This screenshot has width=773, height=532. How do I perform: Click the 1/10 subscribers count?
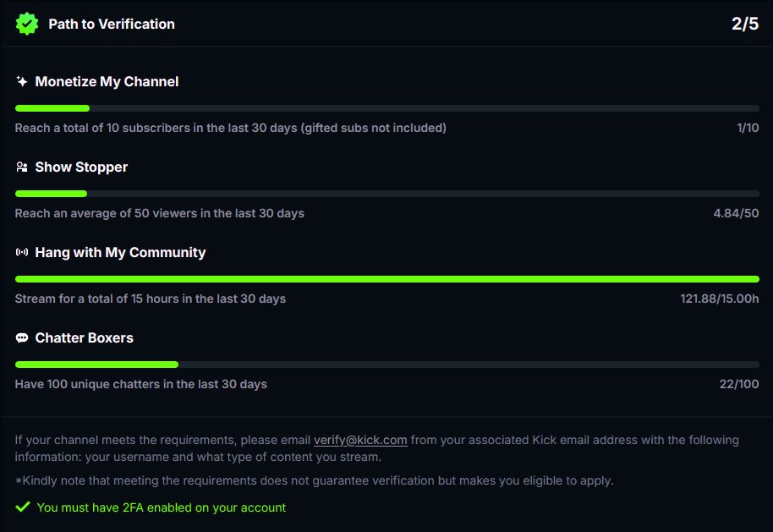(748, 129)
